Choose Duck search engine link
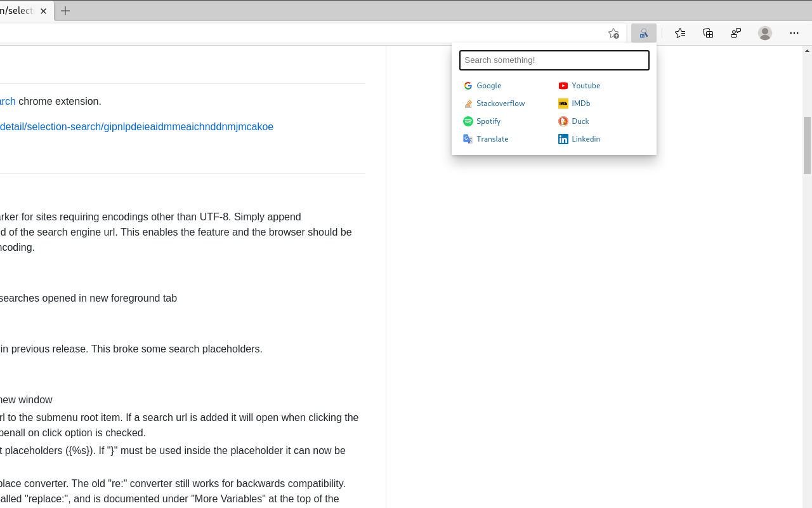Screen dimensions: 812x508 click(580, 121)
